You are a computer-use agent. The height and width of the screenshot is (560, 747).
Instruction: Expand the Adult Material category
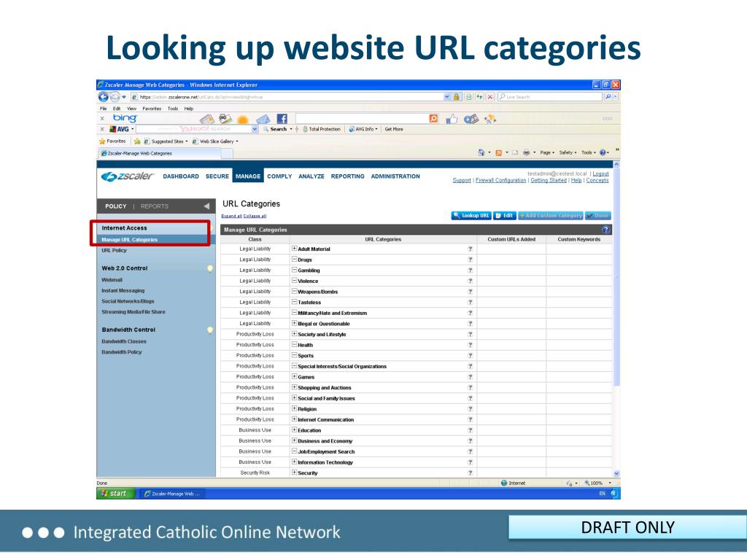pyautogui.click(x=295, y=249)
